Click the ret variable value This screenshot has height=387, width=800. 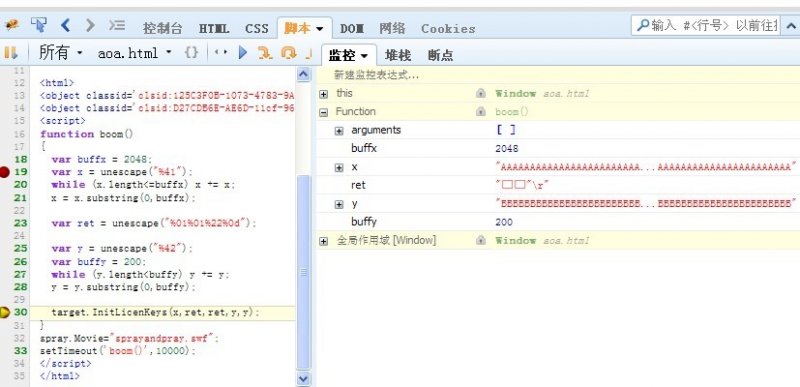522,186
